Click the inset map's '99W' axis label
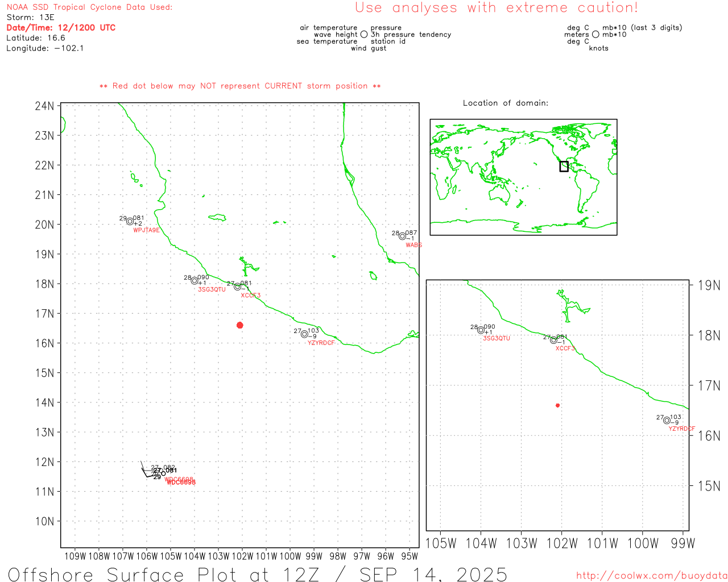Screen dimensions: 728x582 (x=682, y=543)
